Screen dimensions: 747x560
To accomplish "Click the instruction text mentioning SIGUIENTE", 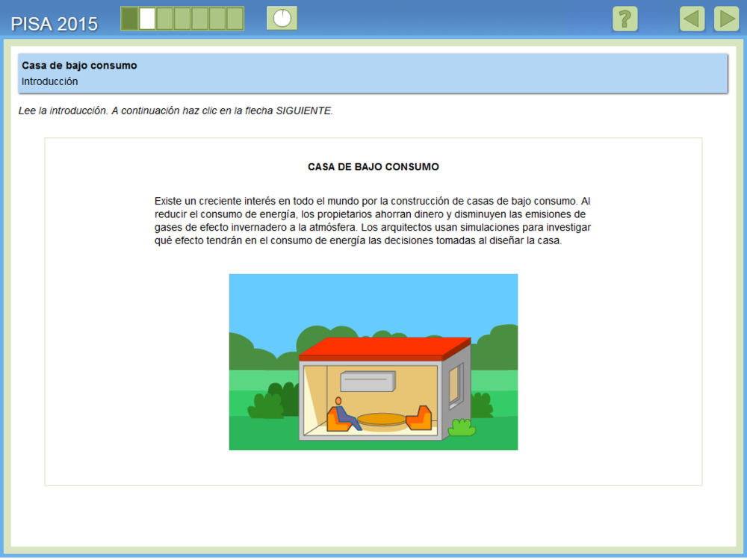I will click(176, 111).
